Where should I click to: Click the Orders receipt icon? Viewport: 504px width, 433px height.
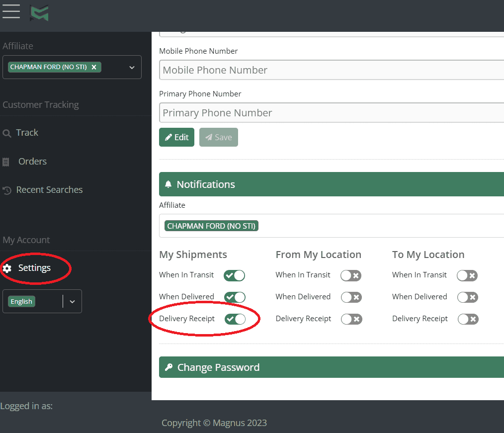[x=6, y=162]
